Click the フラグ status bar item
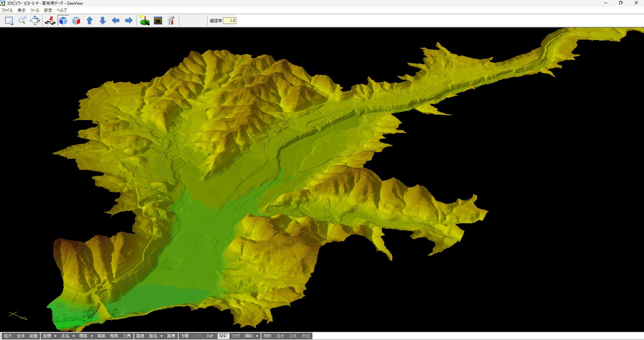Screen dimensions: 644x340 (x=236, y=336)
